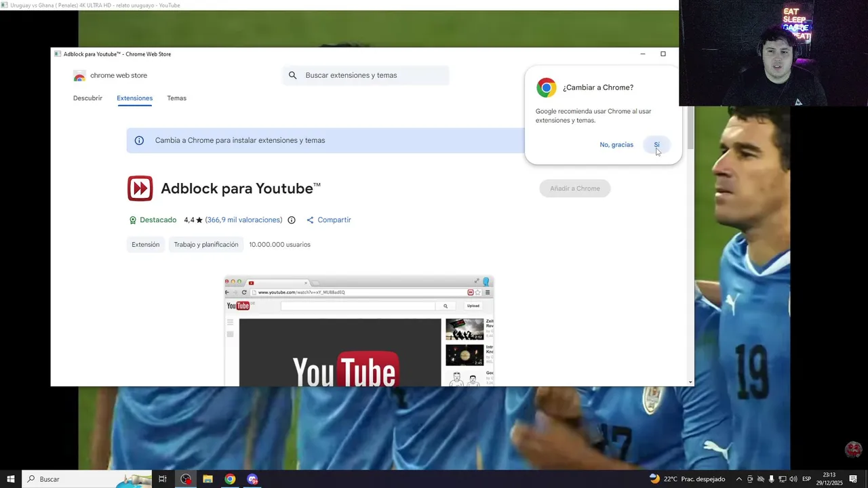868x488 pixels.
Task: Click the scrollbar down arrow
Action: click(x=690, y=382)
